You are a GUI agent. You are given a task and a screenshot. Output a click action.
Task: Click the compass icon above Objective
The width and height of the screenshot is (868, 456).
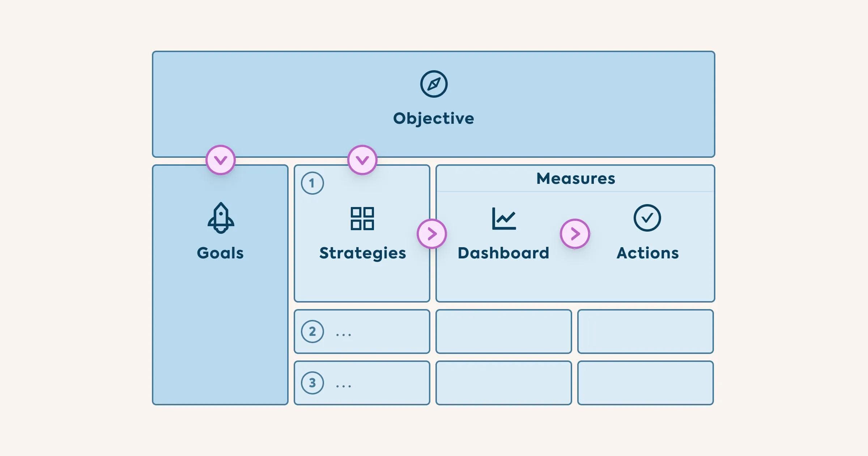[434, 84]
